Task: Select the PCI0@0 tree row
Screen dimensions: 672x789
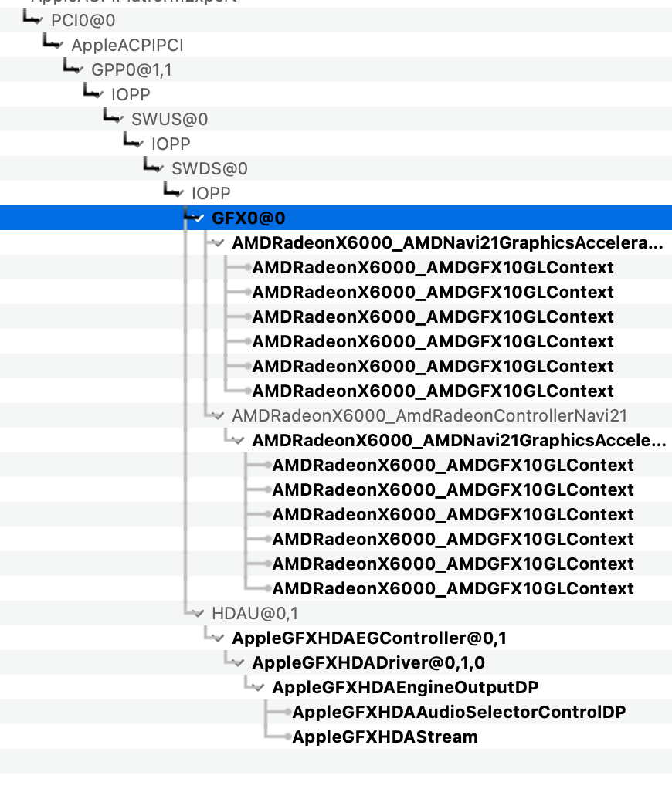Action: 336,20
